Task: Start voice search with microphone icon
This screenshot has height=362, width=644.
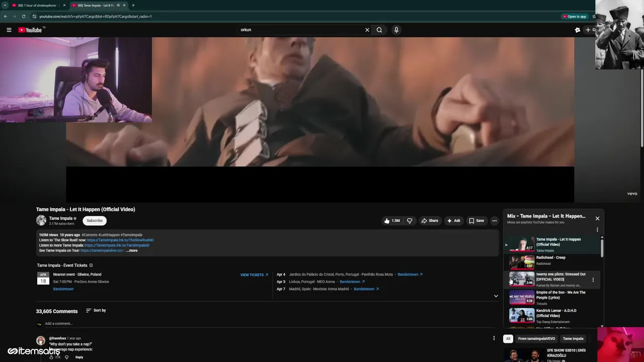Action: pyautogui.click(x=396, y=30)
